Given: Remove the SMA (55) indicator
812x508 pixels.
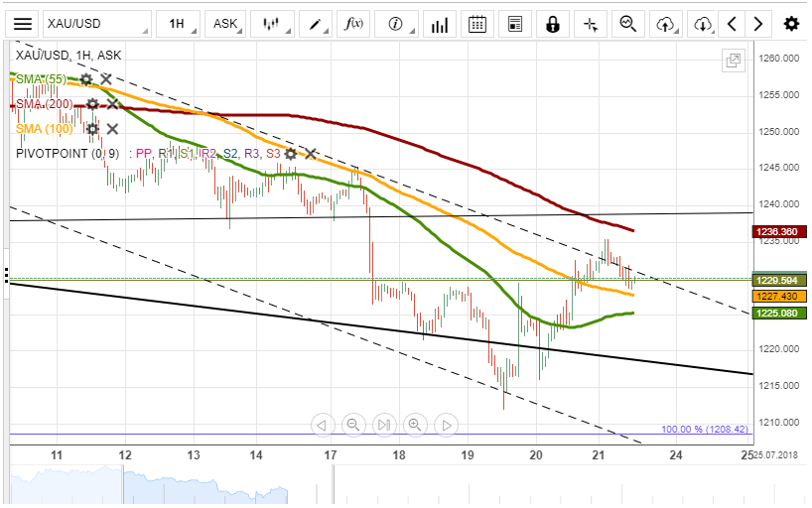Looking at the screenshot, I should [x=105, y=79].
